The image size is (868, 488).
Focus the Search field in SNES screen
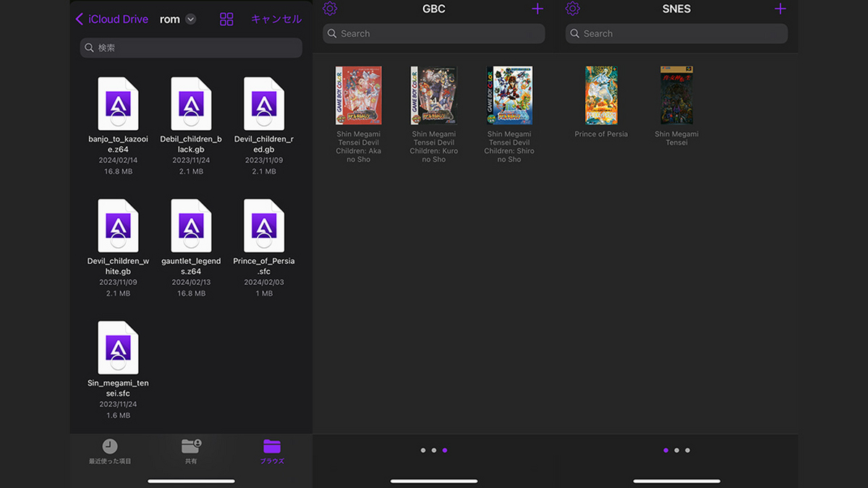pyautogui.click(x=676, y=33)
